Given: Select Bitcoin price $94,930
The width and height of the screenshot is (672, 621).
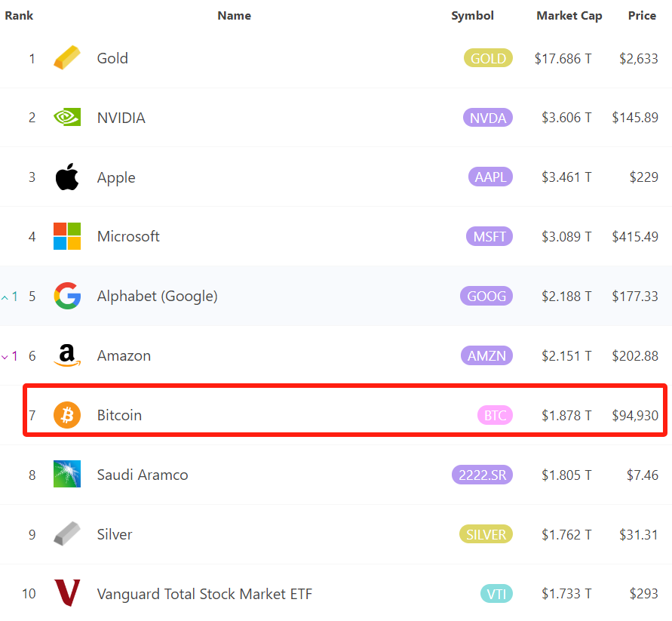Looking at the screenshot, I should [x=635, y=416].
